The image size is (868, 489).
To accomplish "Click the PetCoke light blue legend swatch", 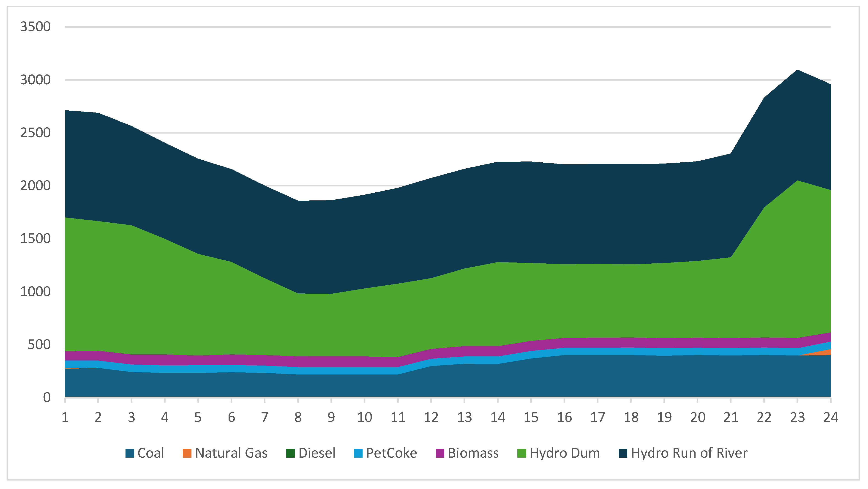I will click(x=358, y=453).
